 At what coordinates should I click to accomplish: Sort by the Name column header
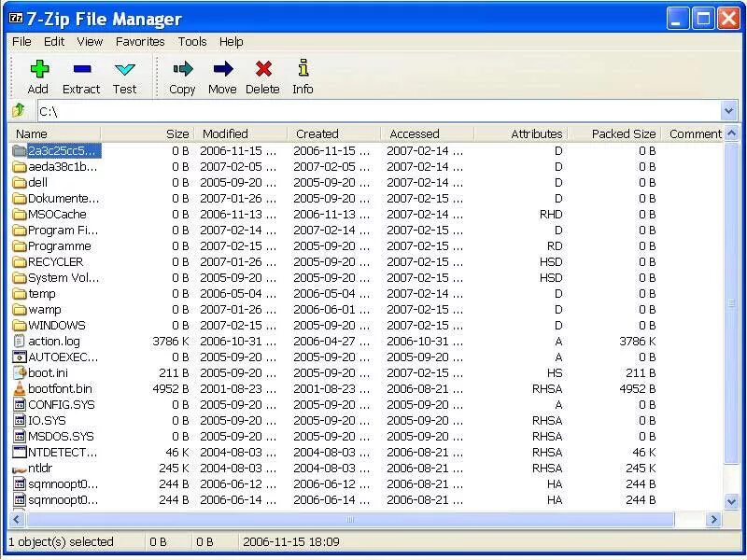click(x=54, y=133)
